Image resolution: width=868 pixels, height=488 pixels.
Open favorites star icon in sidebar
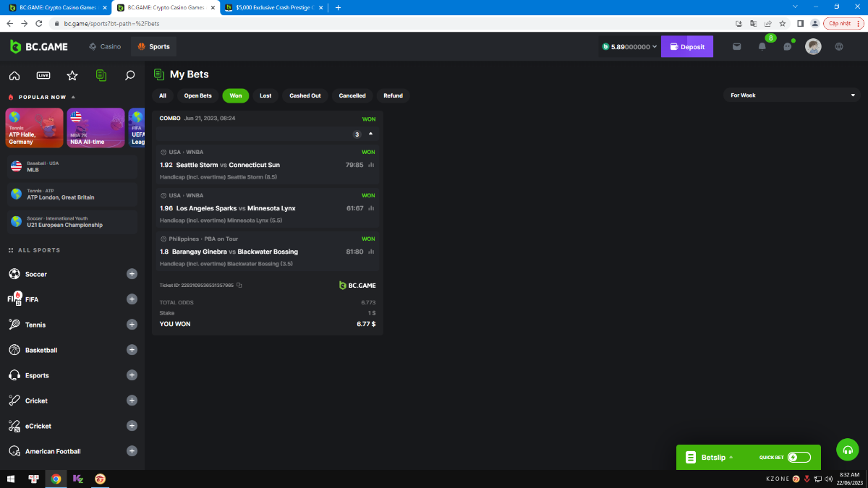point(72,75)
